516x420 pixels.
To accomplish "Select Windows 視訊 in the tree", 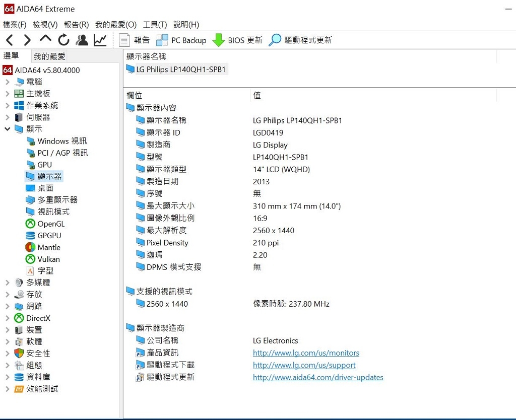I will (57, 141).
